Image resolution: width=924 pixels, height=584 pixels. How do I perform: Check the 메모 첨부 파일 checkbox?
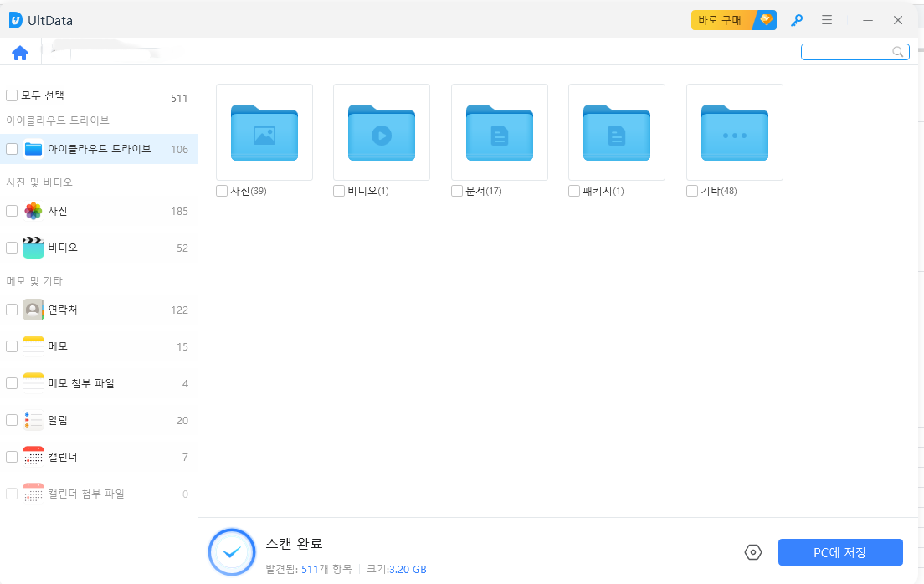coord(12,383)
